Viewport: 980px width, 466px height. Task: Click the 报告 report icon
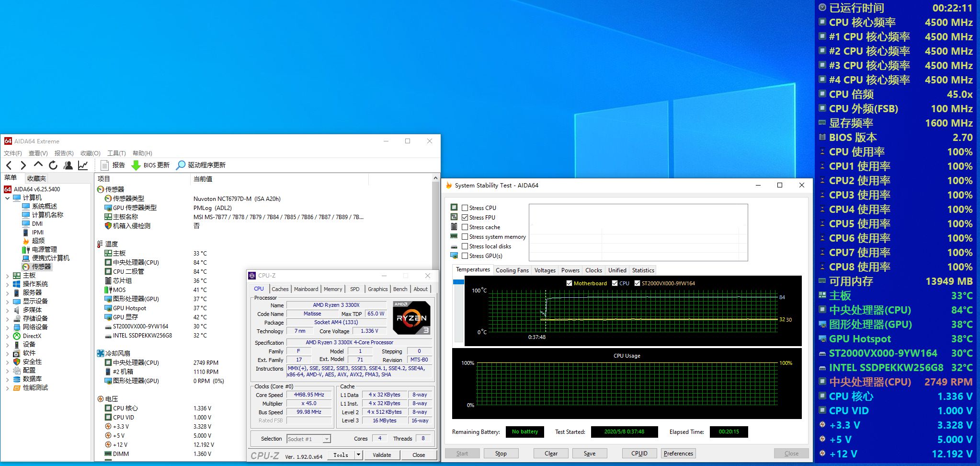pyautogui.click(x=105, y=165)
